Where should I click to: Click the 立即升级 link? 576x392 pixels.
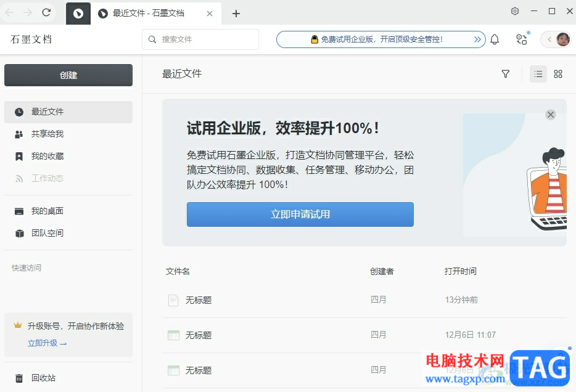click(47, 343)
